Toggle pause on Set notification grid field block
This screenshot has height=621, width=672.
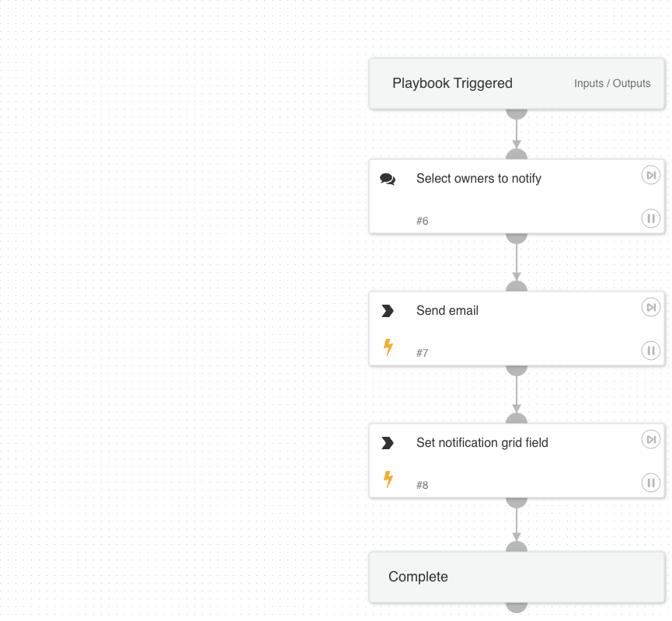pos(651,483)
